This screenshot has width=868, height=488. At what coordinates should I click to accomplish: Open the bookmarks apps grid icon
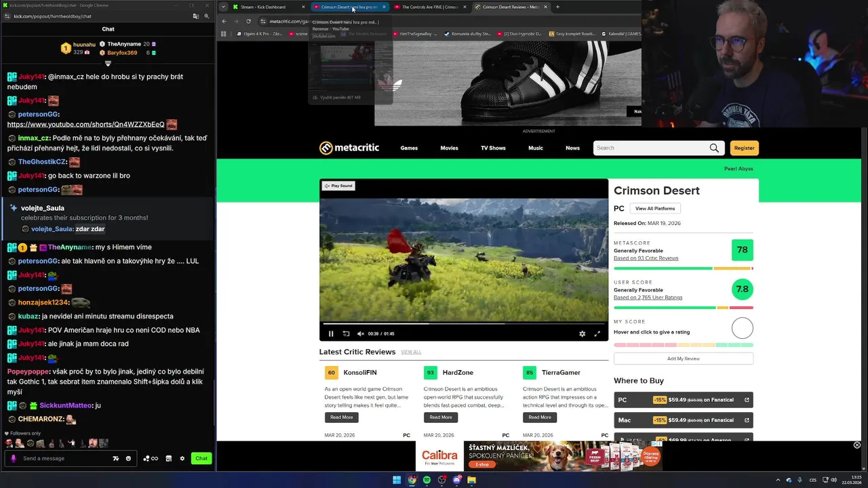pos(224,33)
